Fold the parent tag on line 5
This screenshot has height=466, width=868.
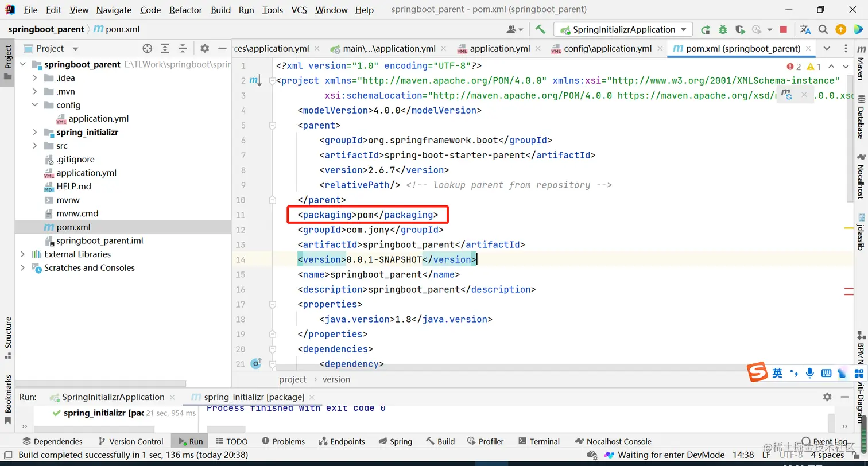point(273,125)
